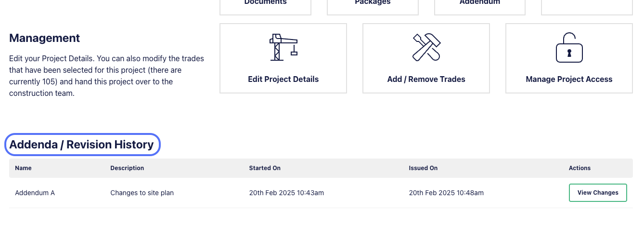
Task: Click the construction crane icon
Action: (283, 47)
